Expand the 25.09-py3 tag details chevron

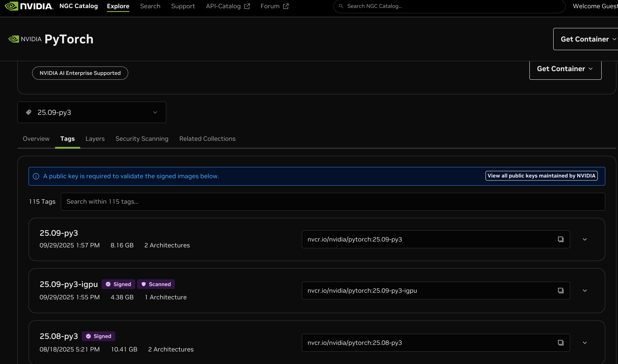(585, 239)
